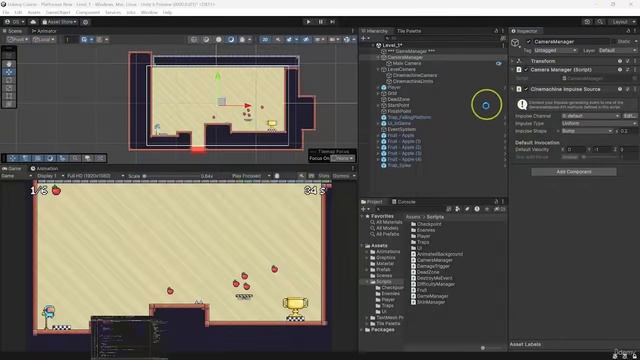
Task: Select CameraManager in the Hierarchy
Action: (x=405, y=58)
